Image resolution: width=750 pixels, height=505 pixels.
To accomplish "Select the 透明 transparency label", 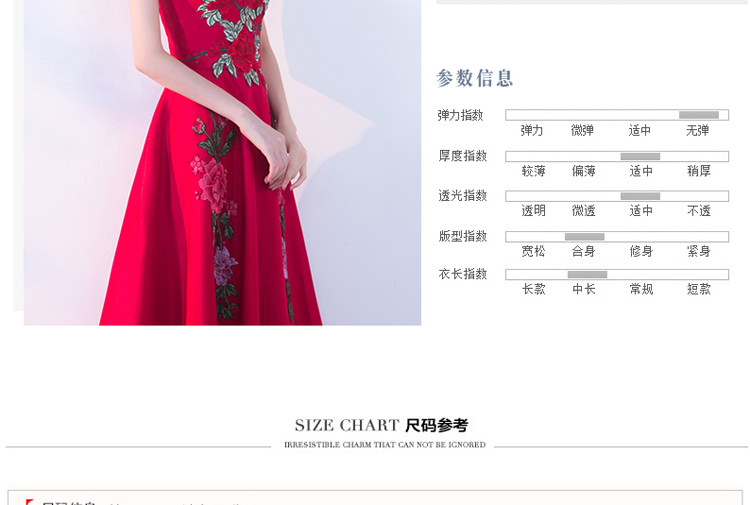I will point(533,210).
